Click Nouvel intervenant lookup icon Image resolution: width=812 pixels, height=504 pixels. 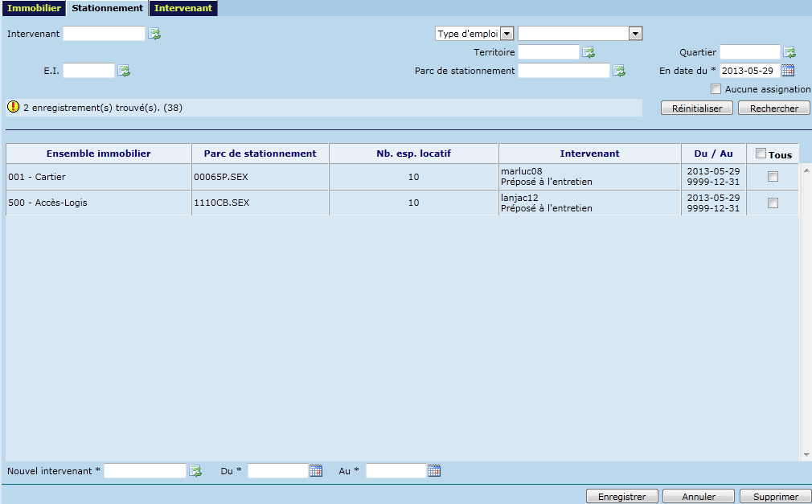pyautogui.click(x=195, y=471)
